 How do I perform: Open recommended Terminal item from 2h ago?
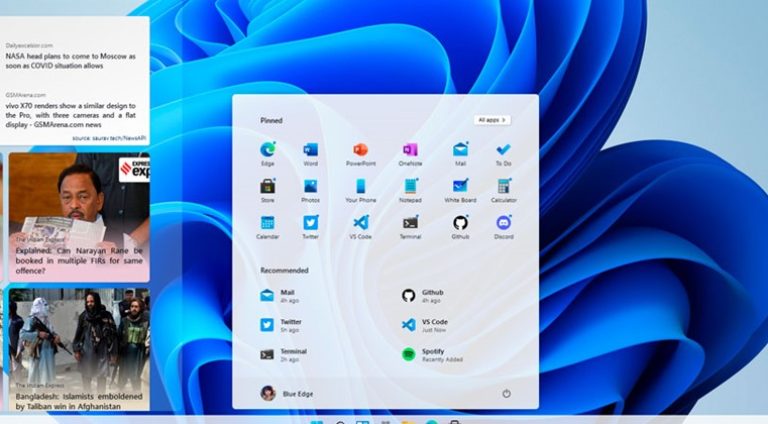coord(284,354)
